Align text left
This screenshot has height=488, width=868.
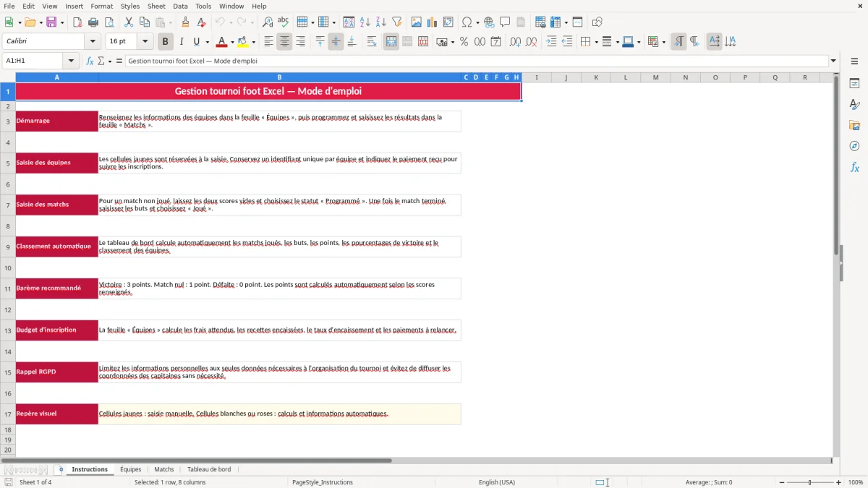tap(268, 42)
